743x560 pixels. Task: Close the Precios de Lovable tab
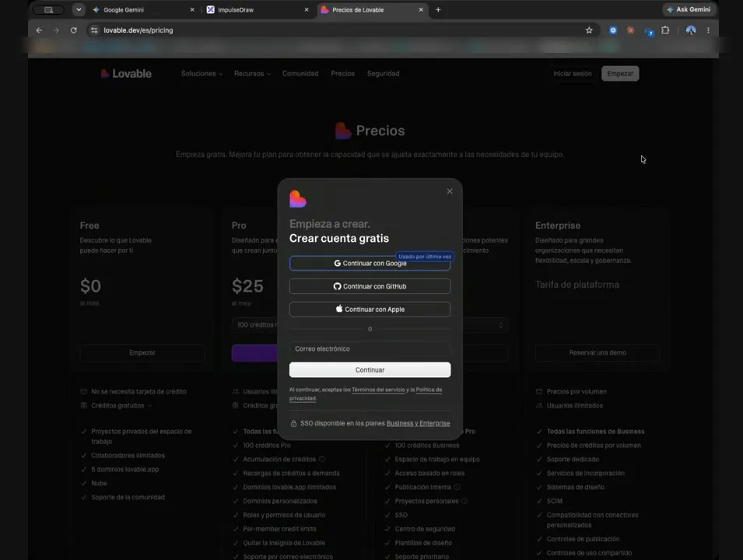[x=421, y=9]
